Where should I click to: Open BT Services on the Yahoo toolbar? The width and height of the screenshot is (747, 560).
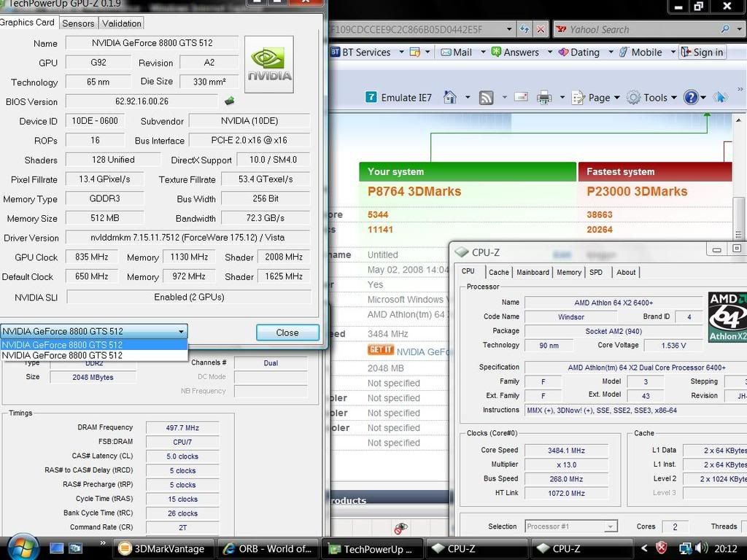coord(360,52)
